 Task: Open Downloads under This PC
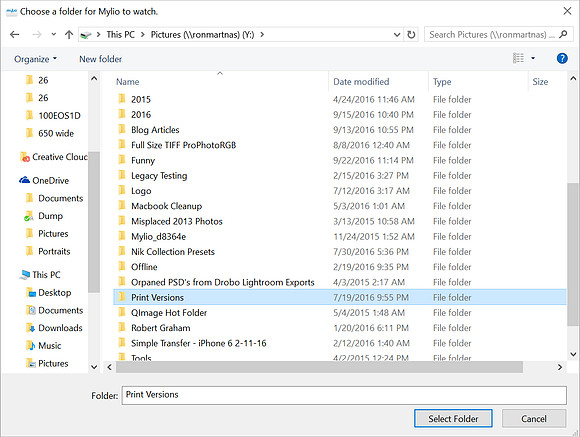[x=60, y=328]
